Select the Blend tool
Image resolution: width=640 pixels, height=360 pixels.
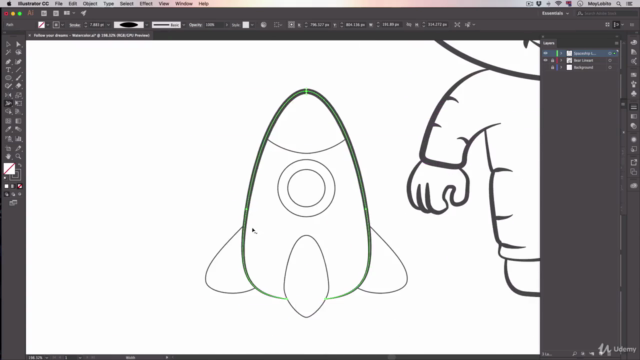pos(18,129)
